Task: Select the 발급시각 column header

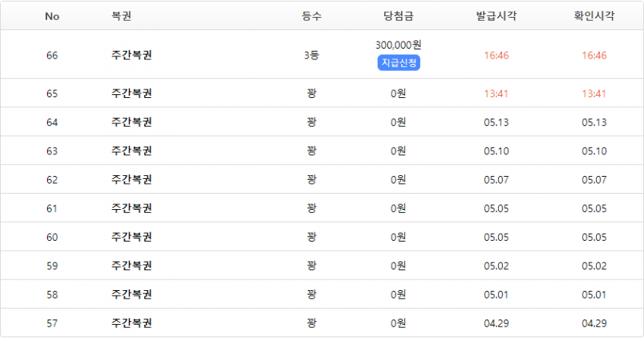Action: pos(496,16)
